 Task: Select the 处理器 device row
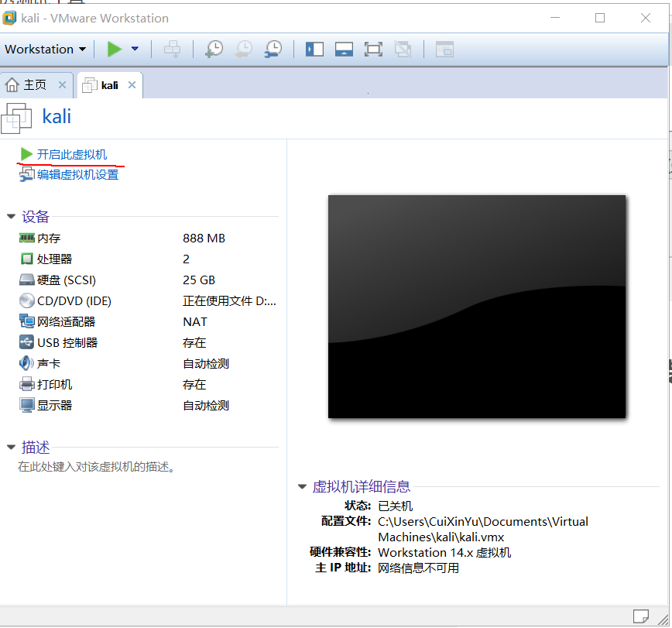(149, 259)
